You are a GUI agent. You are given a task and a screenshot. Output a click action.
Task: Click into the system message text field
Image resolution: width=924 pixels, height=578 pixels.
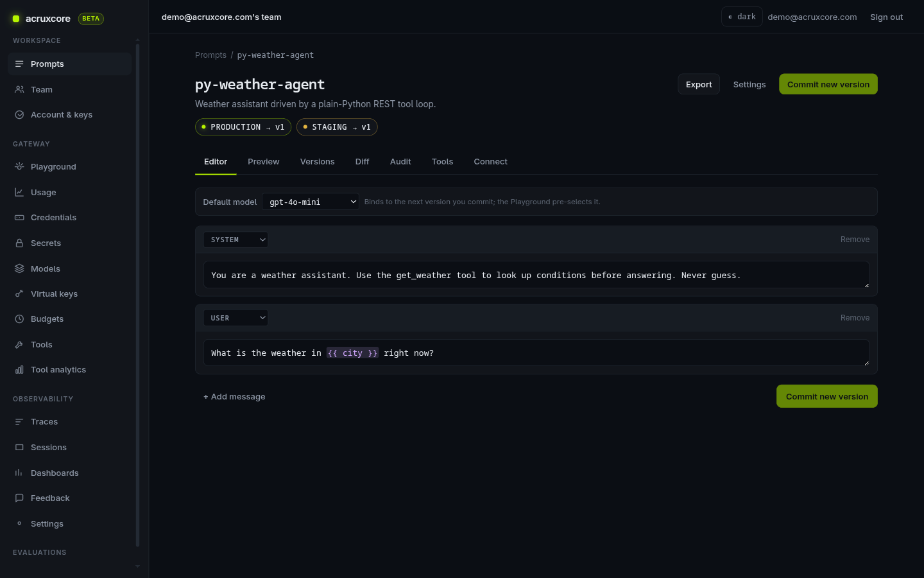point(536,275)
